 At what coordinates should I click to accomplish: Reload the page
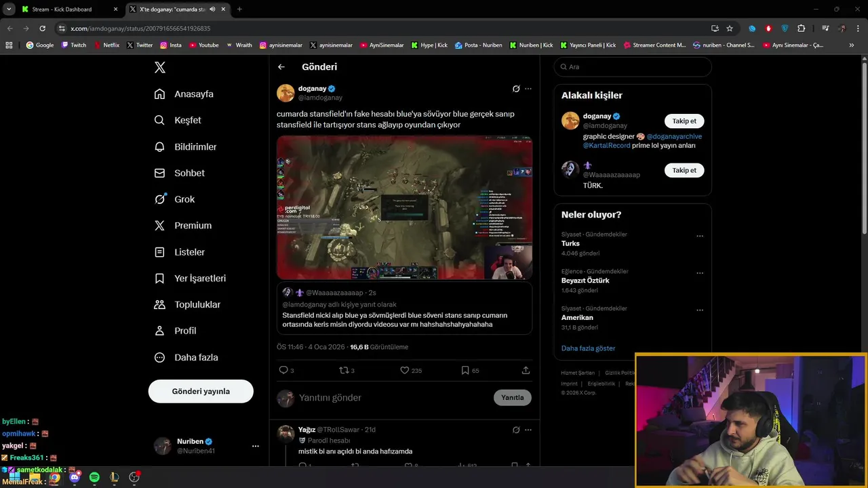coord(42,28)
